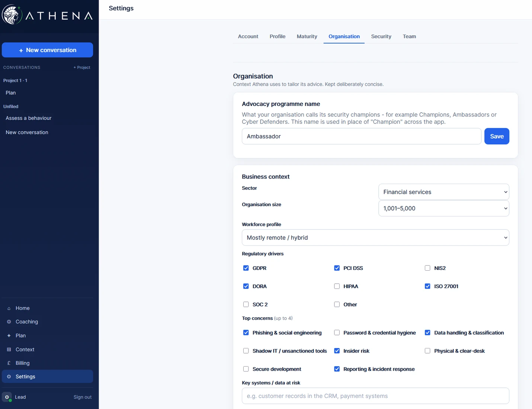
Task: Sign out of the account
Action: point(83,397)
